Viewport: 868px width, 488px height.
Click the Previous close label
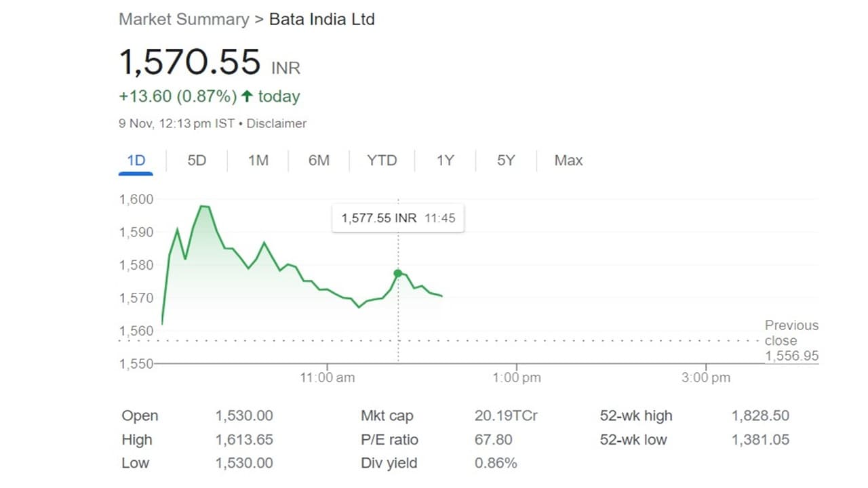coord(791,333)
